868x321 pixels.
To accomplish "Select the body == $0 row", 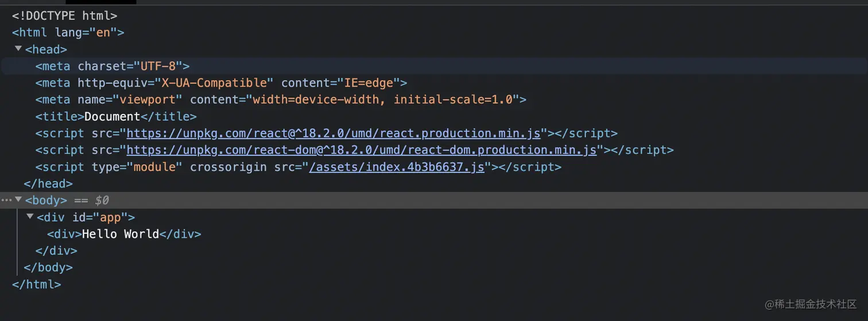I will tap(434, 200).
